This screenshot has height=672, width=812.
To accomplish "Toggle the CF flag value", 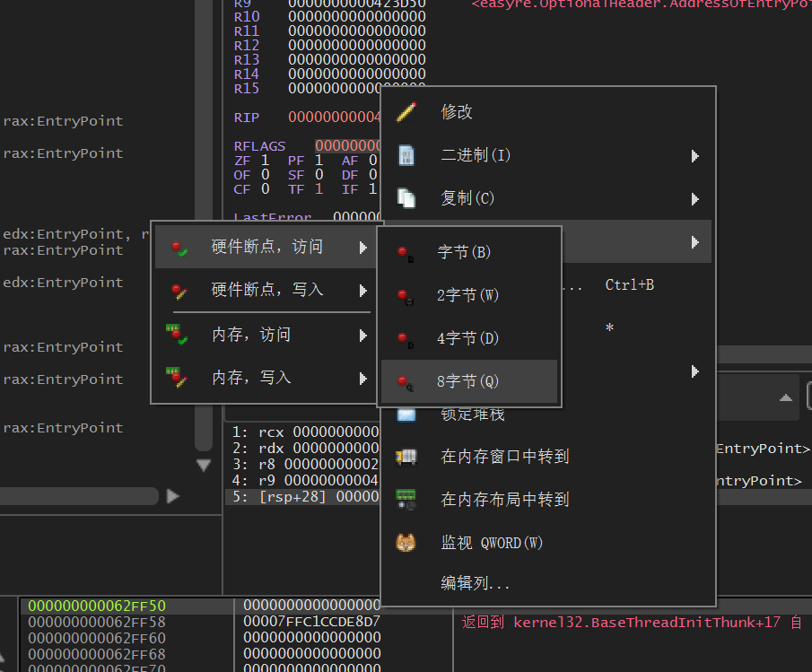I will tap(265, 189).
